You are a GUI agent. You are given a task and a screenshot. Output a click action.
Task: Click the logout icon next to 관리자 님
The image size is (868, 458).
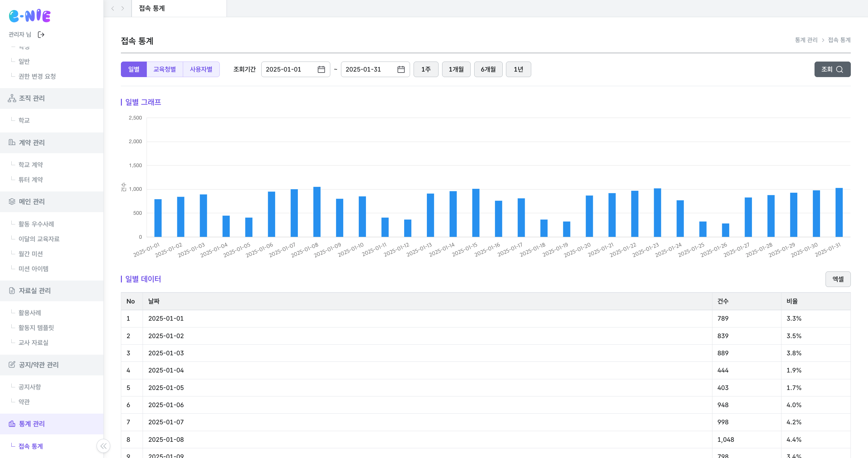[x=41, y=35]
